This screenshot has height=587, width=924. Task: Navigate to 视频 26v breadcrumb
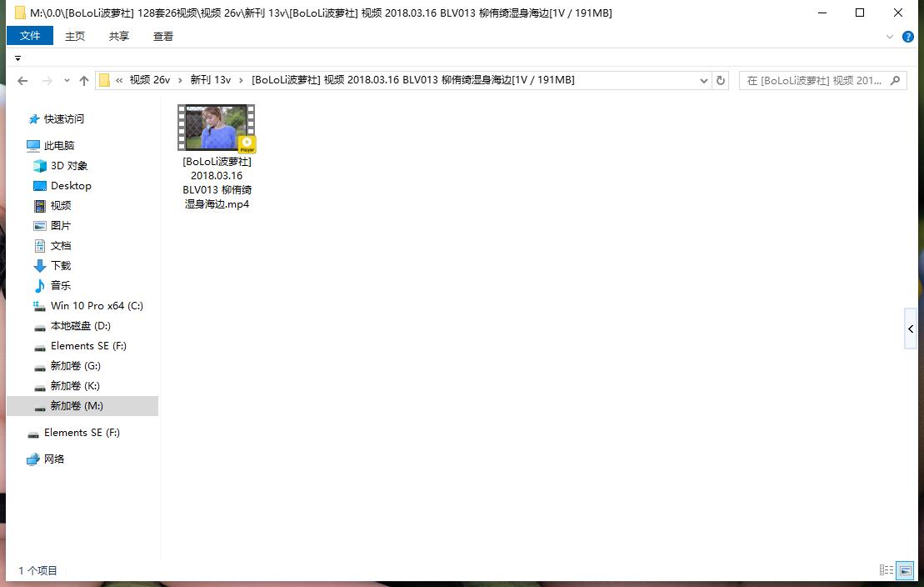point(150,80)
